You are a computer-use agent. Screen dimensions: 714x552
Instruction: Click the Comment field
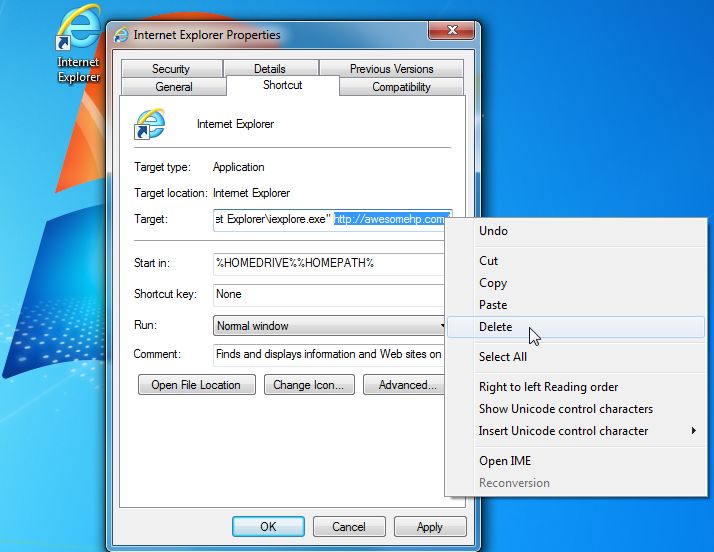pos(329,355)
